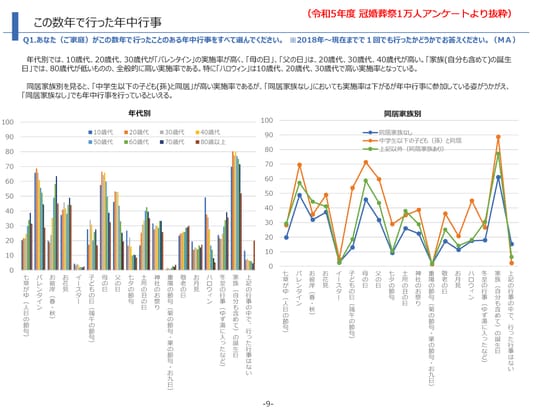Click the blue 同居家族なし line legend entry

pyautogui.click(x=388, y=132)
